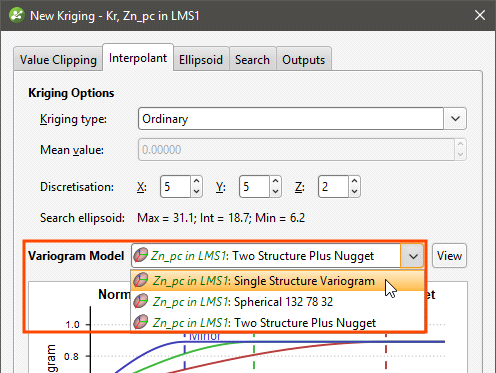Close the New Kriging dialog

click(x=480, y=15)
